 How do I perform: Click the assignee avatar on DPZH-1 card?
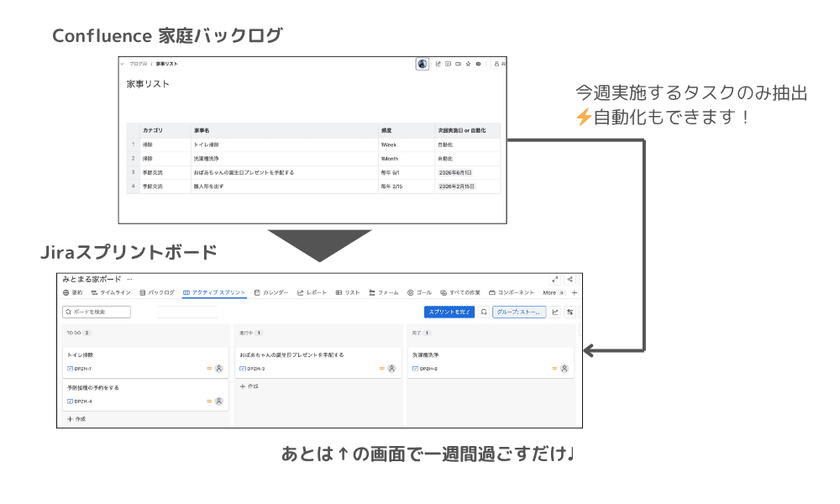pyautogui.click(x=219, y=369)
